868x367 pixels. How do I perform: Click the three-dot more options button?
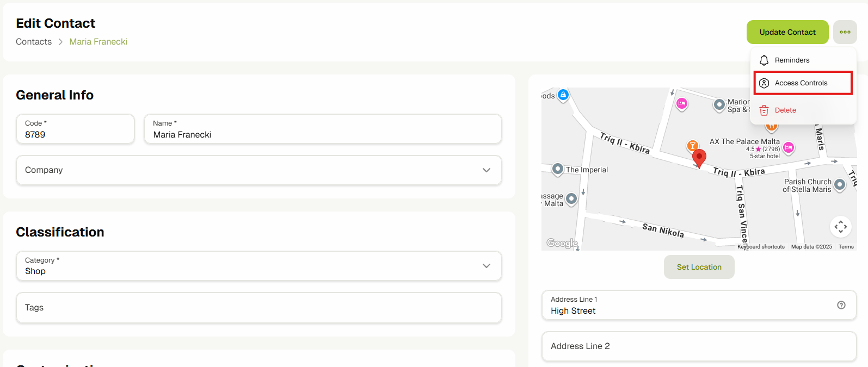tap(845, 32)
